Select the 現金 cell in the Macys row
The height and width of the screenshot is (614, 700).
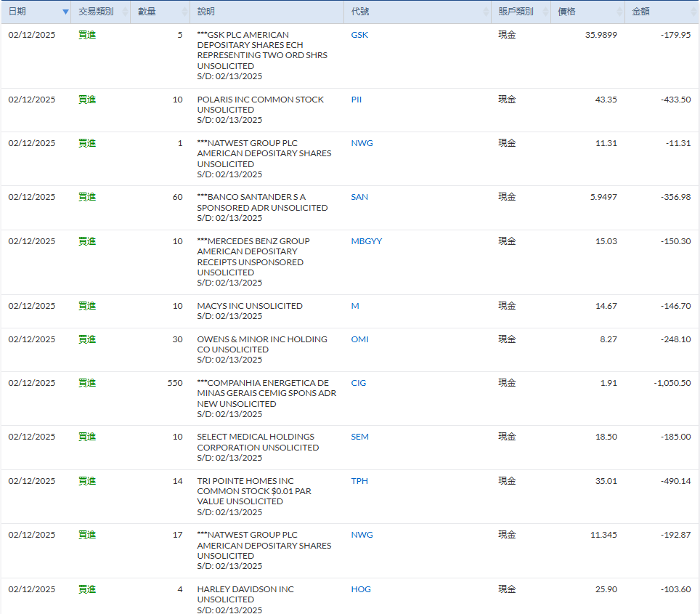pos(507,306)
